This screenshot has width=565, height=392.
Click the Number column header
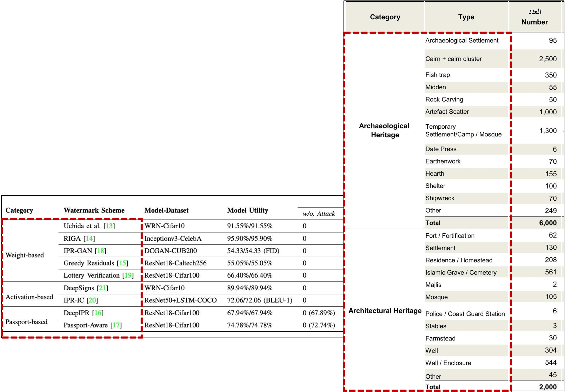[x=534, y=22]
